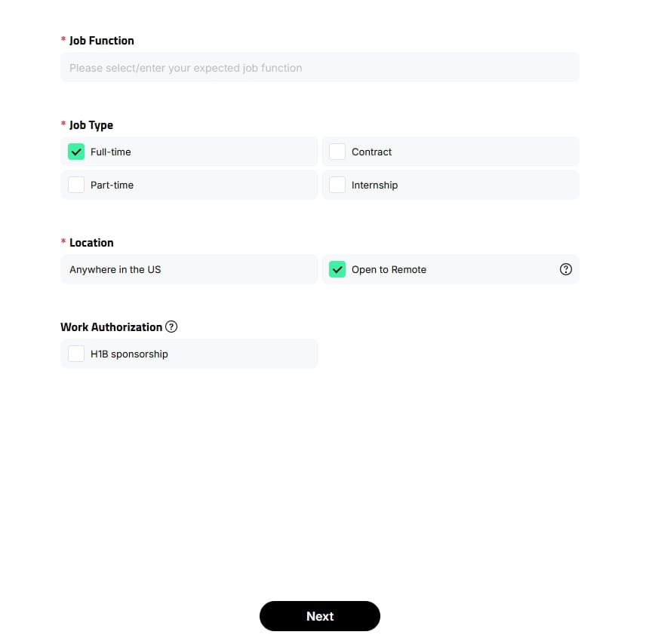This screenshot has height=644, width=649.
Task: Click the 'H1B sponsorship' label text
Action: pyautogui.click(x=129, y=354)
